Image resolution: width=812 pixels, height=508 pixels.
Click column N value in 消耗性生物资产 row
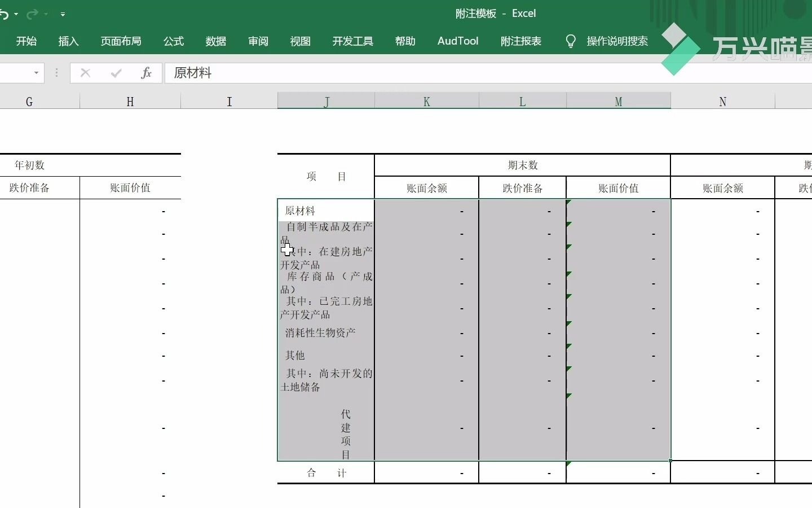coord(723,332)
